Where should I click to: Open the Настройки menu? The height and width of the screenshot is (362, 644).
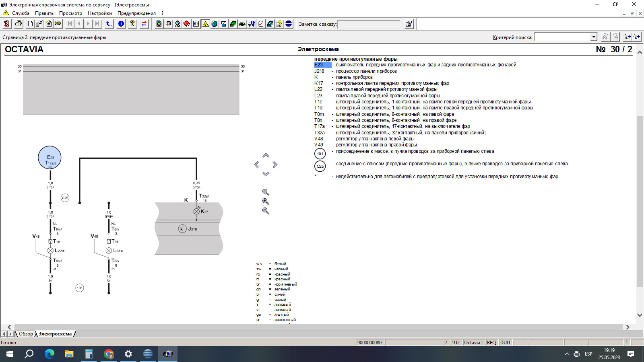click(x=99, y=13)
